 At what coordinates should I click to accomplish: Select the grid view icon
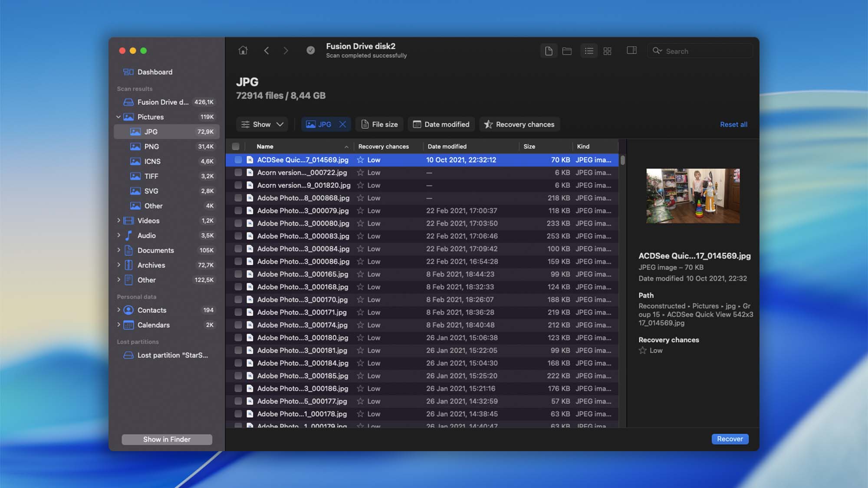[x=608, y=51]
